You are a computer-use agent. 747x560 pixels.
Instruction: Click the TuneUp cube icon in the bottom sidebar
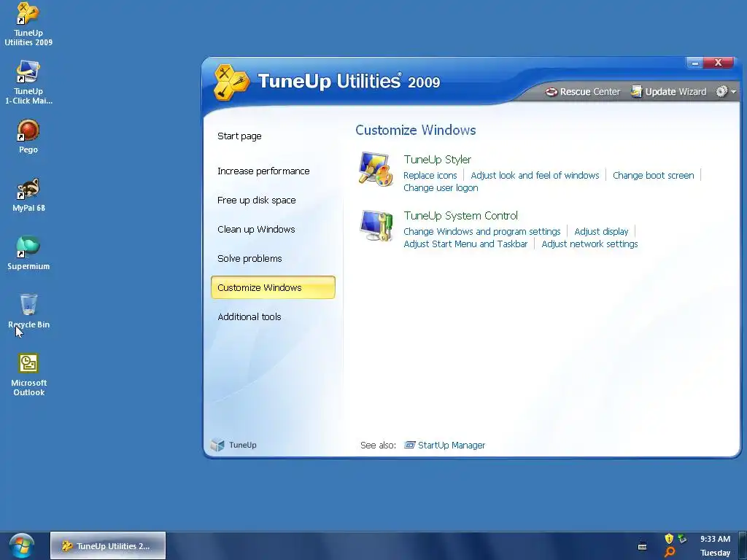coord(217,445)
